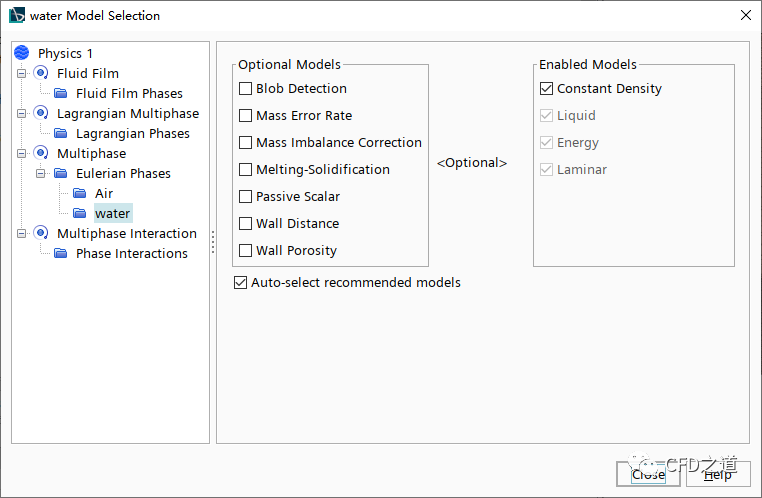Check the Melting-Solidification model option
Image resolution: width=762 pixels, height=498 pixels.
[x=246, y=170]
